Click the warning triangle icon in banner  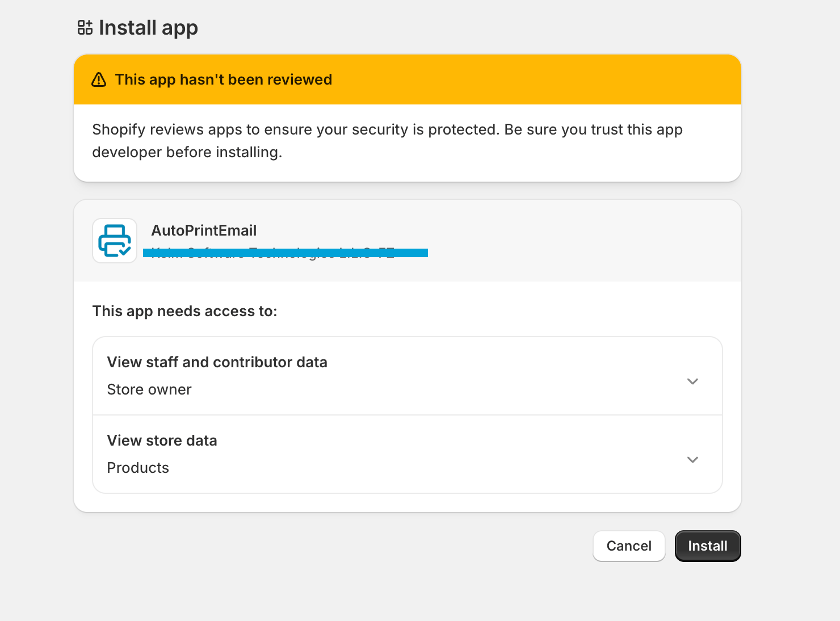[x=99, y=79]
